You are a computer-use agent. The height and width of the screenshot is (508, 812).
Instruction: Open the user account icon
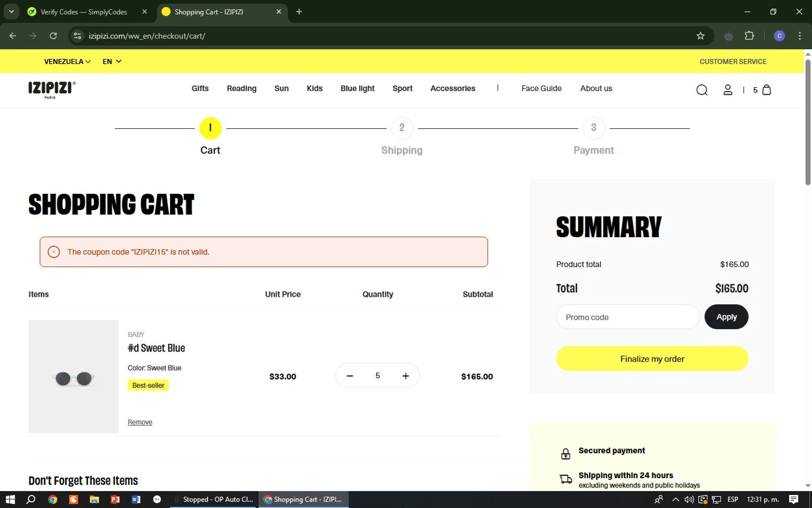(728, 90)
